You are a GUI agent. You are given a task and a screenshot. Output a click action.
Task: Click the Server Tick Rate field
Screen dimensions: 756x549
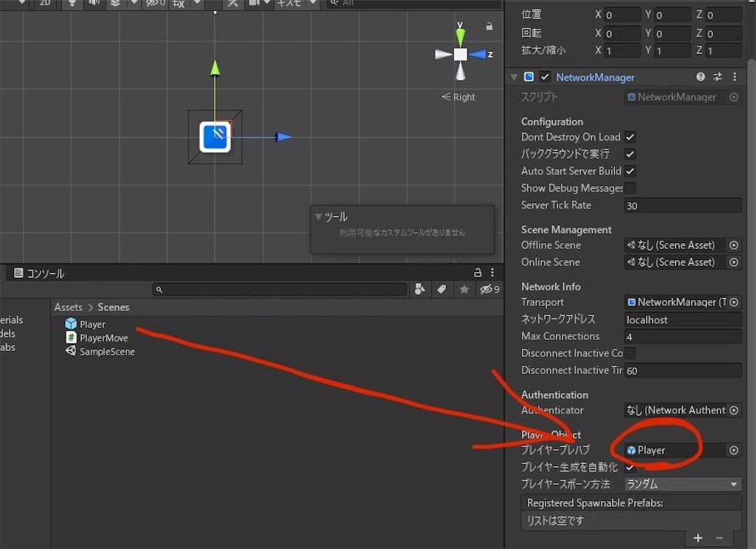click(x=683, y=205)
